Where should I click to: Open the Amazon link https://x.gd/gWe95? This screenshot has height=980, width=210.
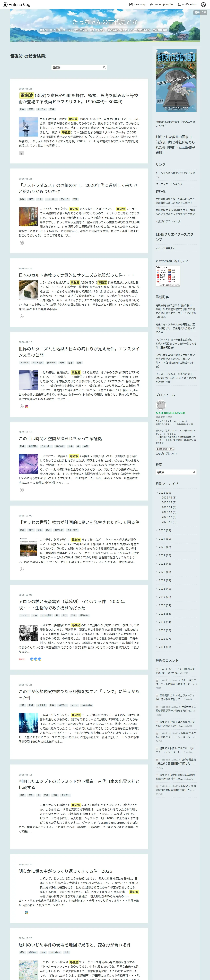pyautogui.click(x=175, y=123)
